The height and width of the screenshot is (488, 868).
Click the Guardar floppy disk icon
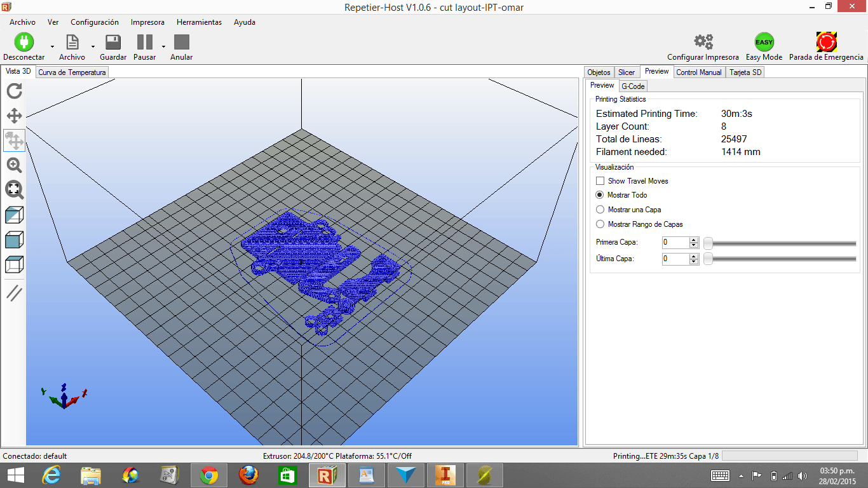click(x=113, y=42)
